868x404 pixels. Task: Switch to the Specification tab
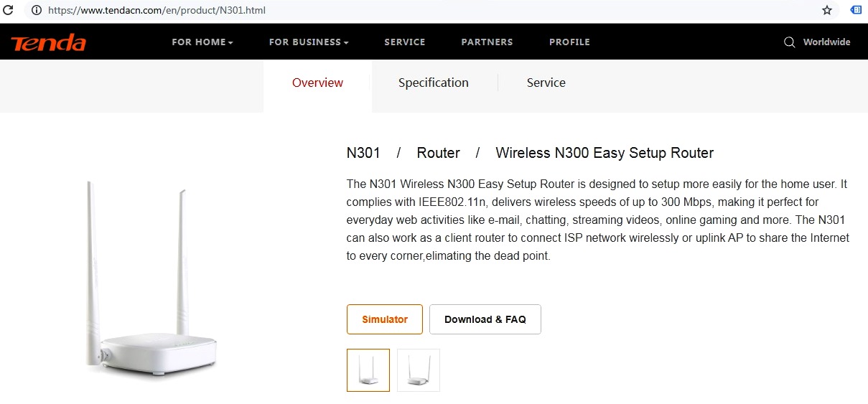coord(434,83)
